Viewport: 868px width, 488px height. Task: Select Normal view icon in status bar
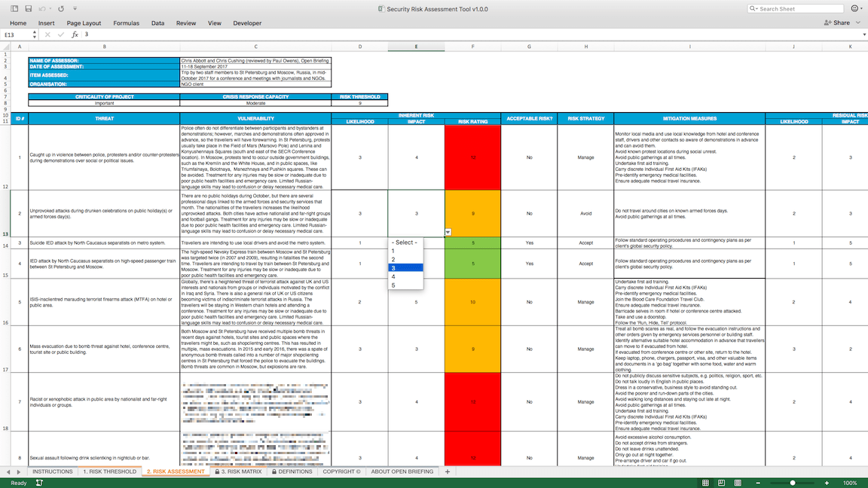coord(706,483)
